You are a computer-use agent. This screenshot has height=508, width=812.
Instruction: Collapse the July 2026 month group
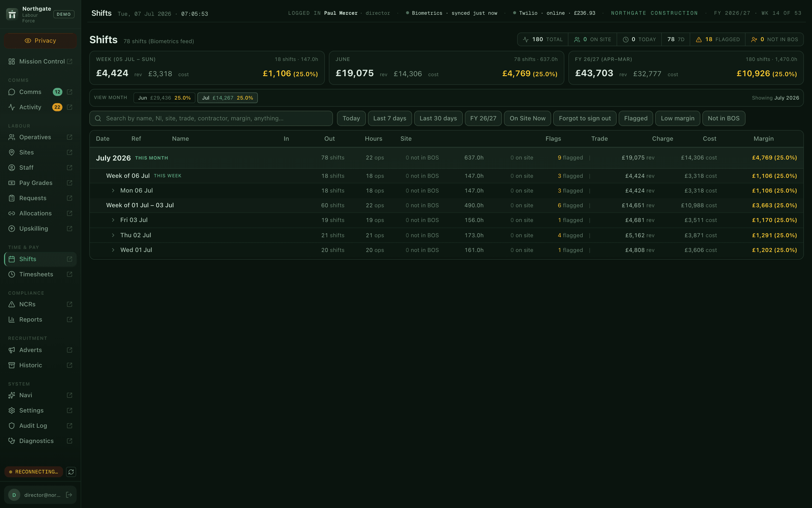pos(446,158)
